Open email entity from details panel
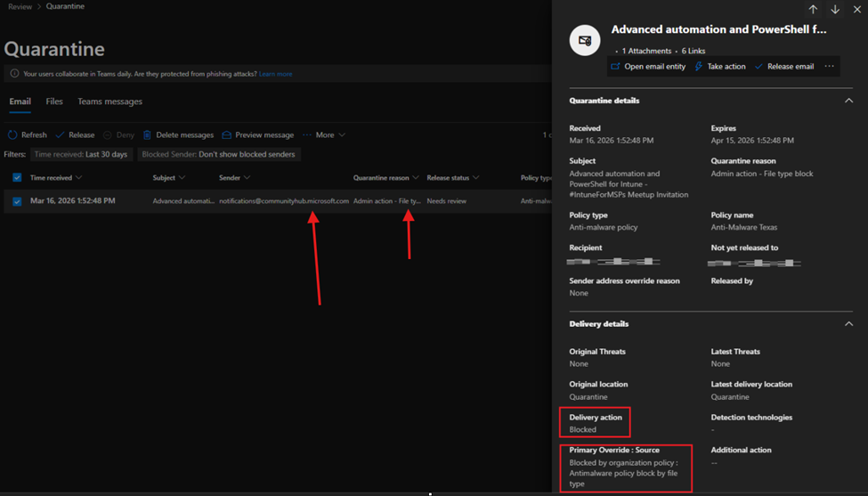Screen dimensions: 868x496 [x=648, y=67]
